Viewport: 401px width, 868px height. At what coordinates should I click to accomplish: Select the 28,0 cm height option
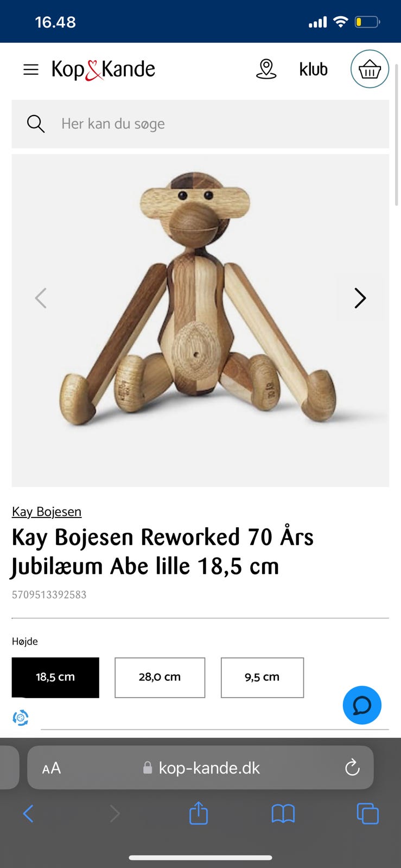coord(160,677)
